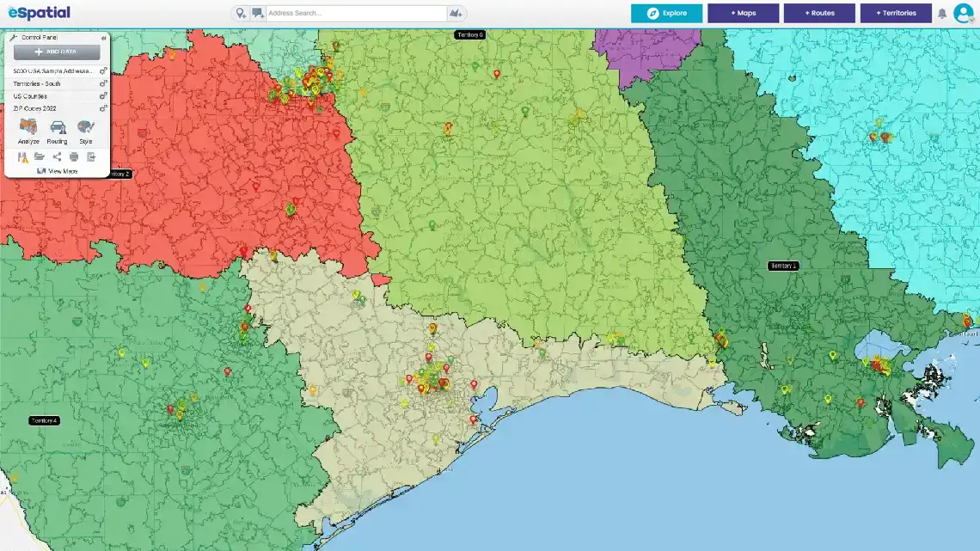Click the draw shape icon beside search
The image size is (980, 551).
(456, 14)
